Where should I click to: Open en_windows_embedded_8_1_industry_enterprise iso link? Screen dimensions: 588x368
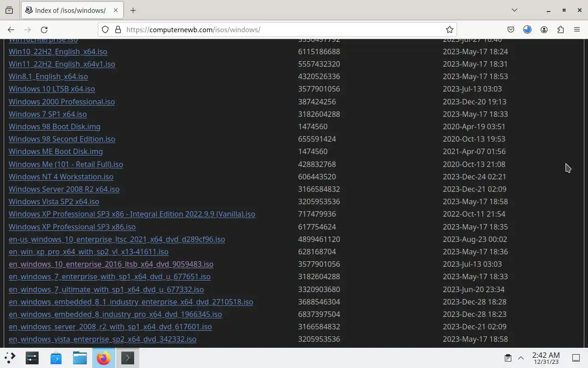[131, 302]
